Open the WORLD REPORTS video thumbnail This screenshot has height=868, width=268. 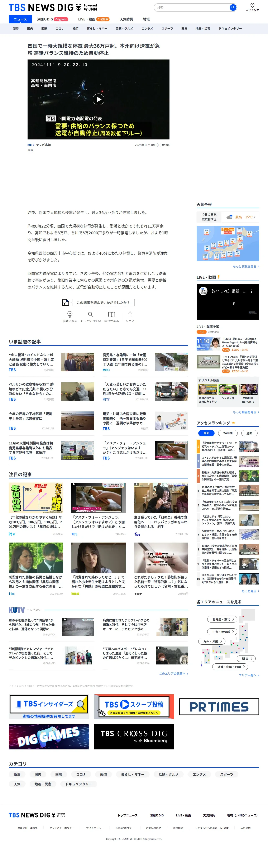[248, 390]
